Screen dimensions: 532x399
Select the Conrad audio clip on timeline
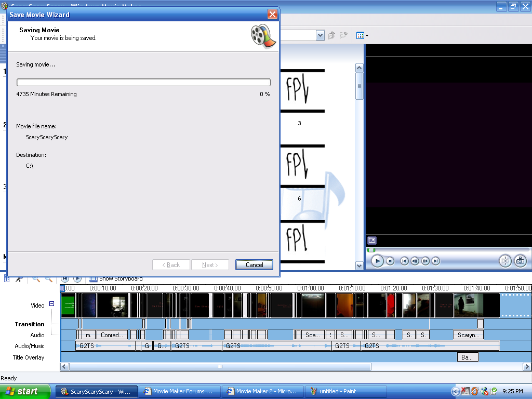coord(112,335)
